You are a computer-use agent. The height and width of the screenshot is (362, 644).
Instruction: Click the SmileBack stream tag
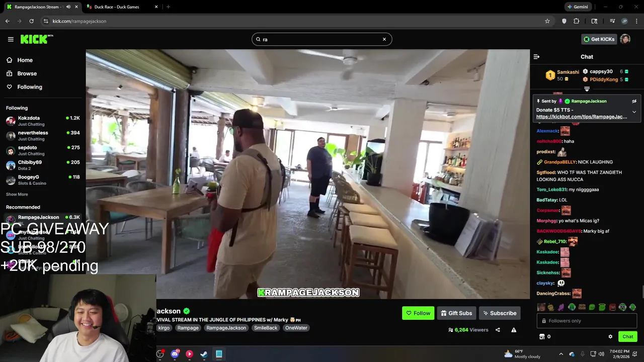tap(266, 328)
